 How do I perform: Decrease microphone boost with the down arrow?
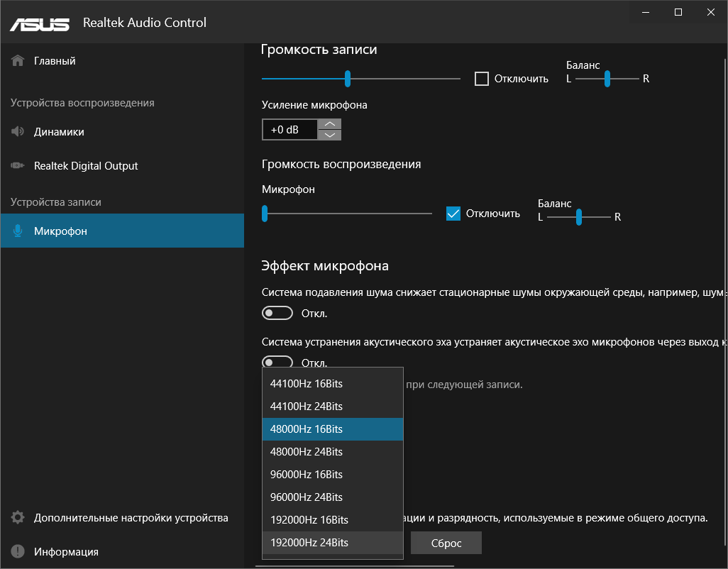[330, 135]
